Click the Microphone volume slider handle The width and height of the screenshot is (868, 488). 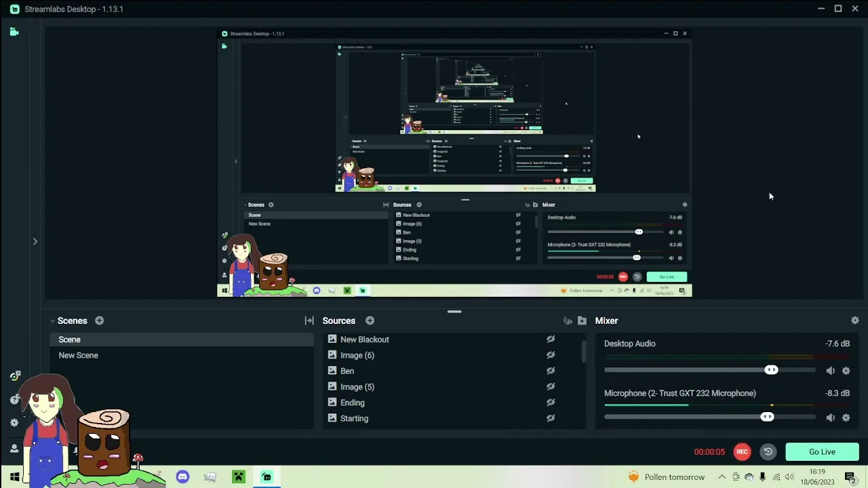[767, 417]
